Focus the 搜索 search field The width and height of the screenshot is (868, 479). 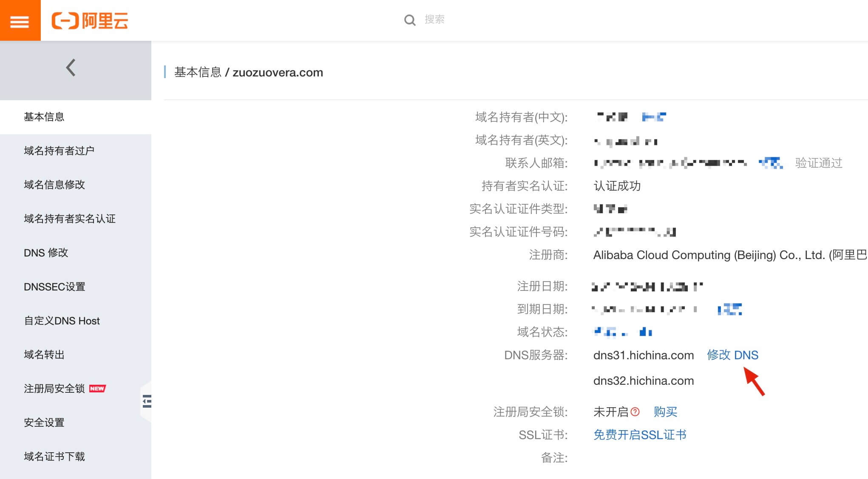(x=434, y=20)
